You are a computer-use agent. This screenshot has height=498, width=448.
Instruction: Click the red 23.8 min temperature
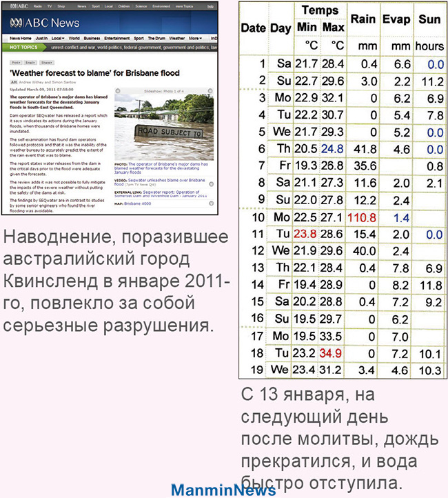pos(305,234)
